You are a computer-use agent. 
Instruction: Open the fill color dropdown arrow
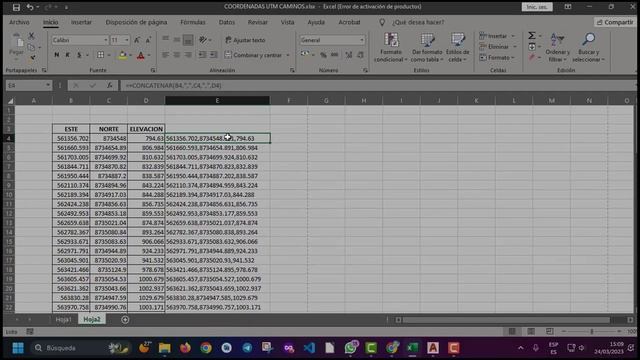(130, 55)
